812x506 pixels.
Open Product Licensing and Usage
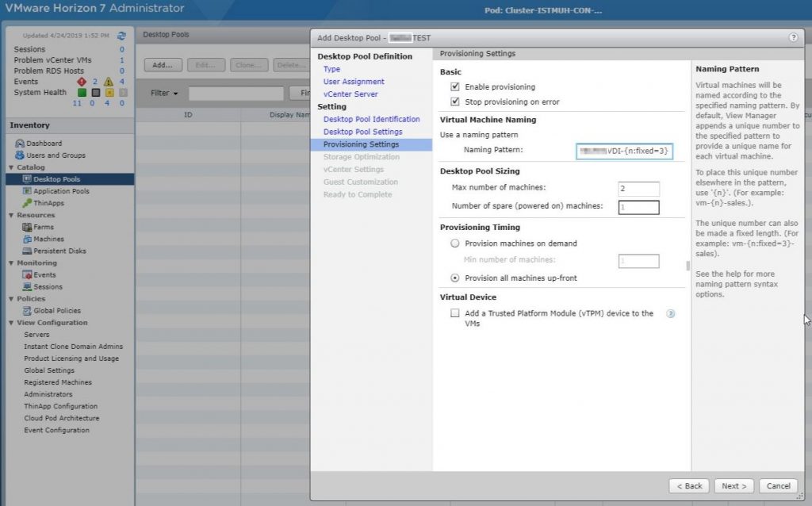tap(71, 358)
